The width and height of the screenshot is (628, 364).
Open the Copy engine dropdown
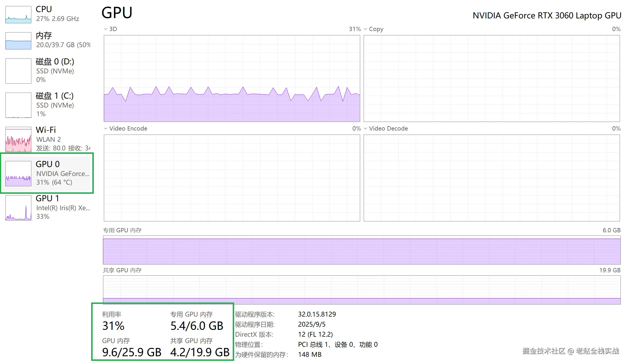click(366, 29)
